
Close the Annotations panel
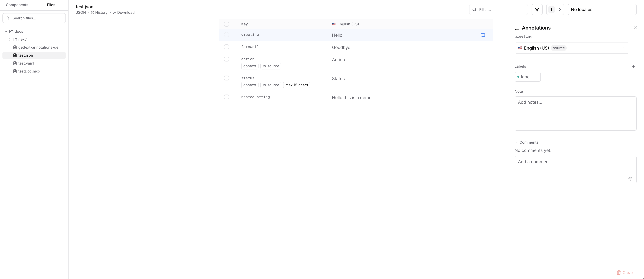pos(635,28)
